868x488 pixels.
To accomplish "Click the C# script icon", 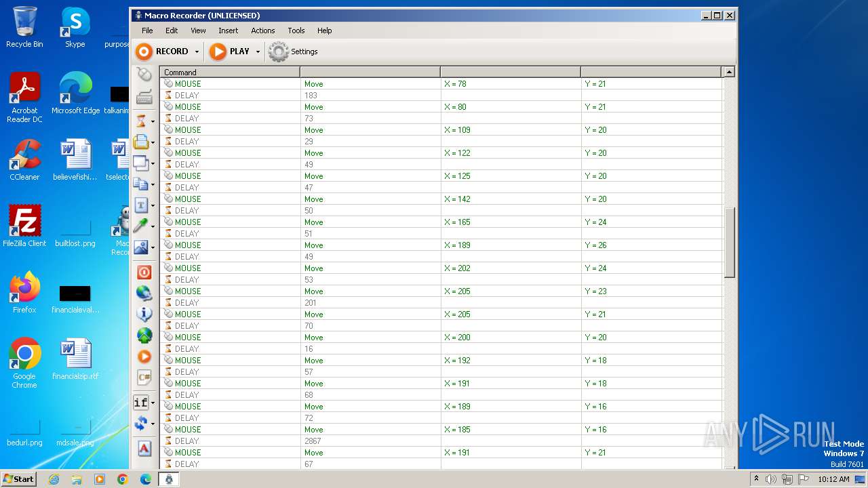I will (144, 377).
